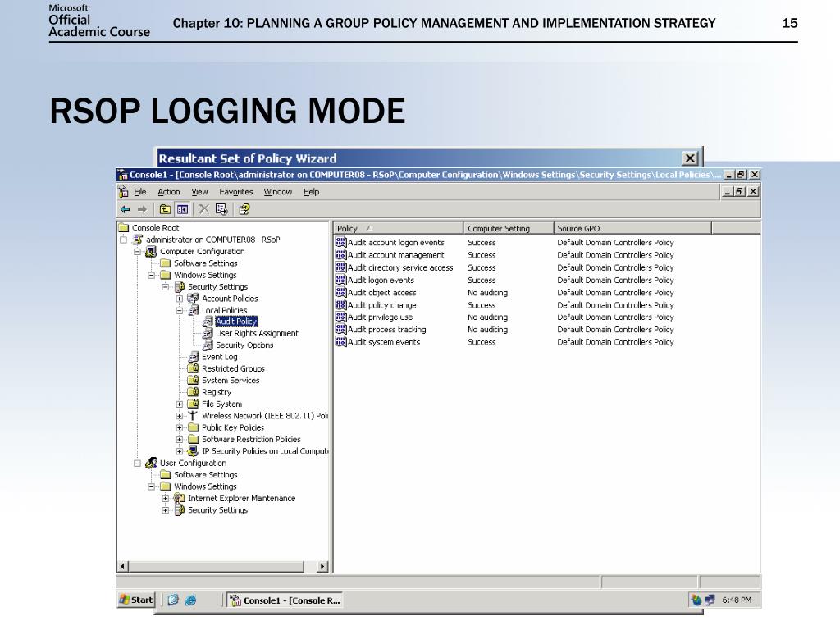Image resolution: width=840 pixels, height=630 pixels.
Task: Sort by the Policy column header
Action: click(398, 228)
